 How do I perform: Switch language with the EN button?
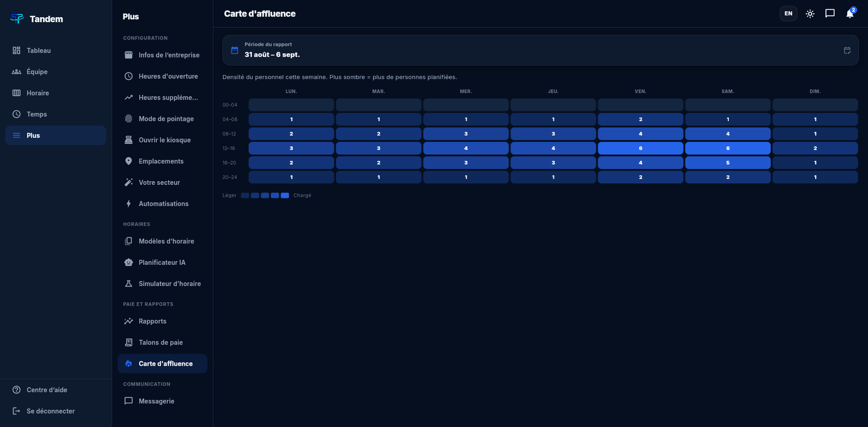[788, 13]
